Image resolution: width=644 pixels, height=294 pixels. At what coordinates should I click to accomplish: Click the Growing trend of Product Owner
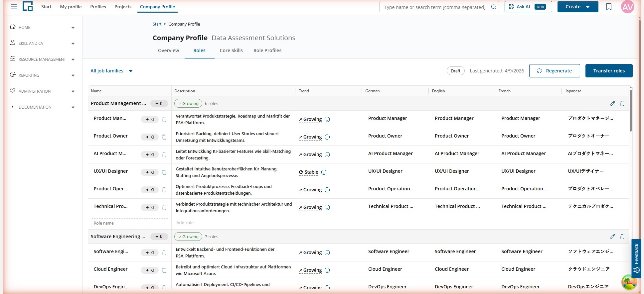pos(310,137)
